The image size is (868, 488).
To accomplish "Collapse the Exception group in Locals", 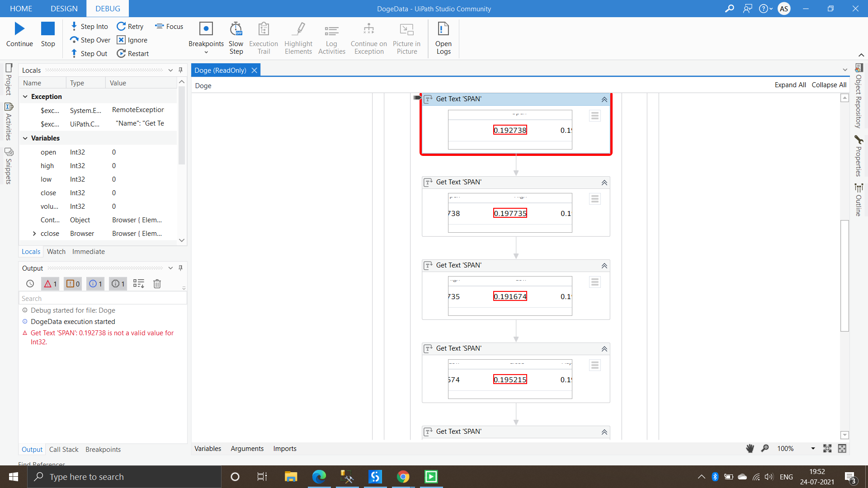I will pyautogui.click(x=25, y=97).
